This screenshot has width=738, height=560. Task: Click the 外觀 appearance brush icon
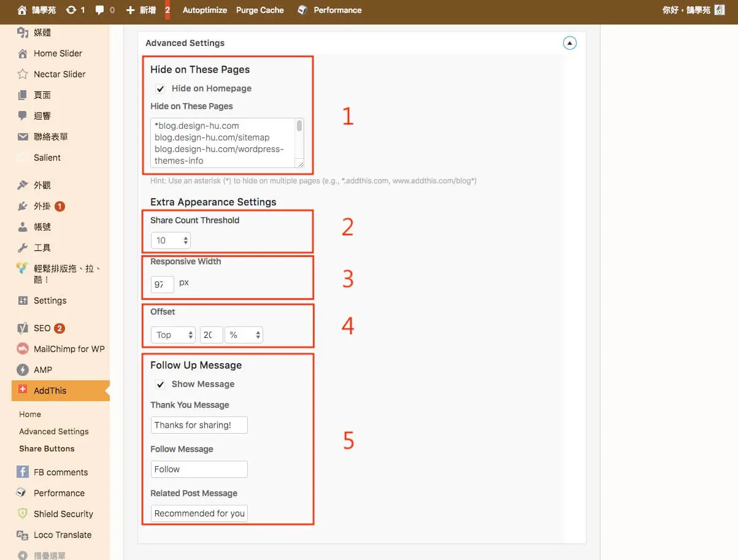(x=23, y=185)
